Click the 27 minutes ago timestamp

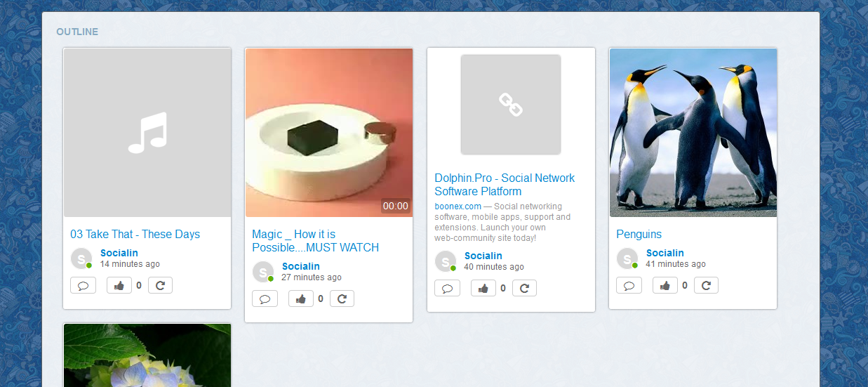coord(312,277)
